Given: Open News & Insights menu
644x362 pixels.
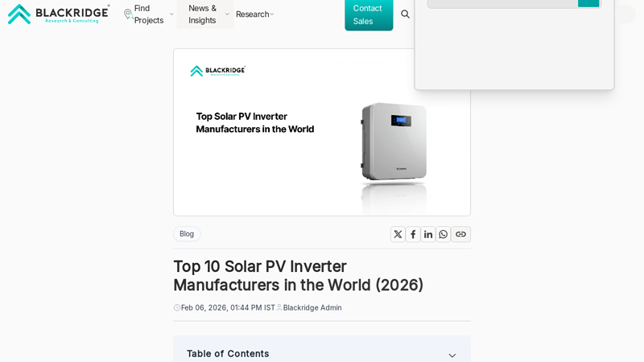Looking at the screenshot, I should [202, 14].
